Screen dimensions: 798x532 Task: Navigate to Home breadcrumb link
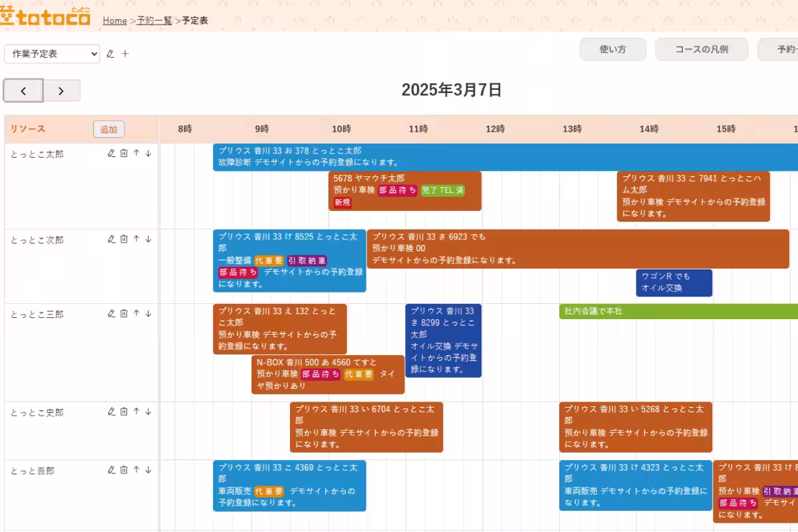coord(114,21)
